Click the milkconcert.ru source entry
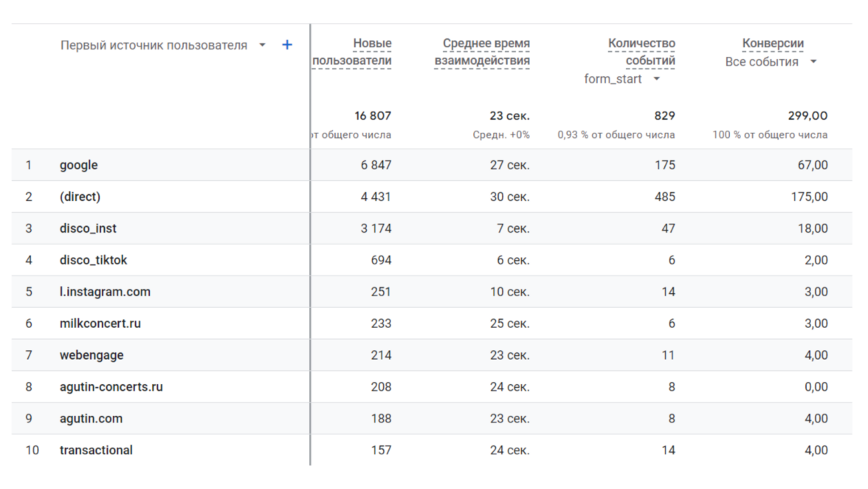 (100, 324)
